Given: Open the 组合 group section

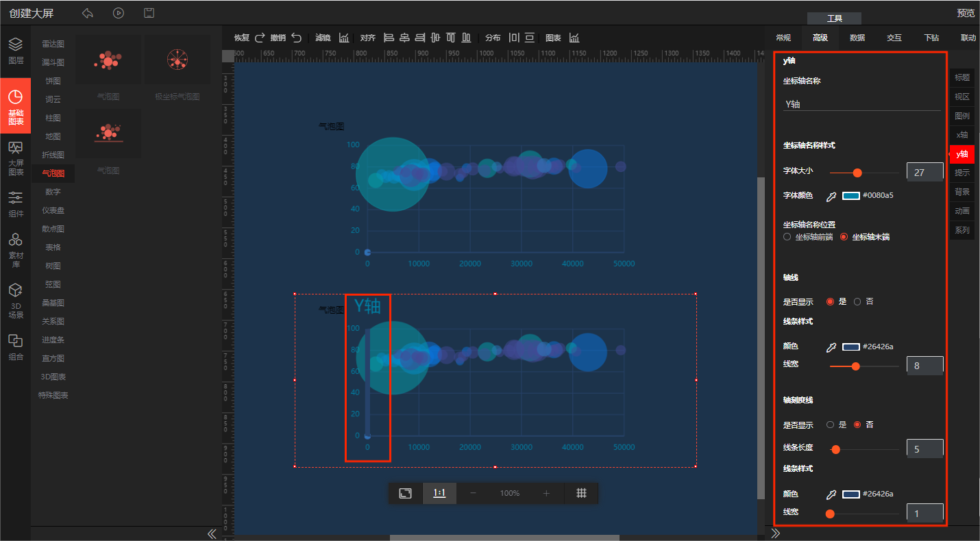Looking at the screenshot, I should tap(15, 347).
